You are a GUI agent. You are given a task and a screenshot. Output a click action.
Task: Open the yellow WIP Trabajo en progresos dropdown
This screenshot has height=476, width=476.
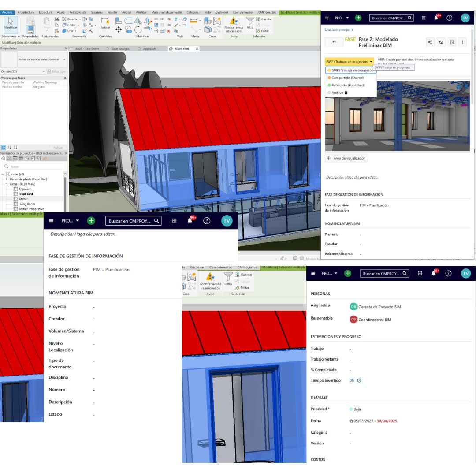[349, 62]
